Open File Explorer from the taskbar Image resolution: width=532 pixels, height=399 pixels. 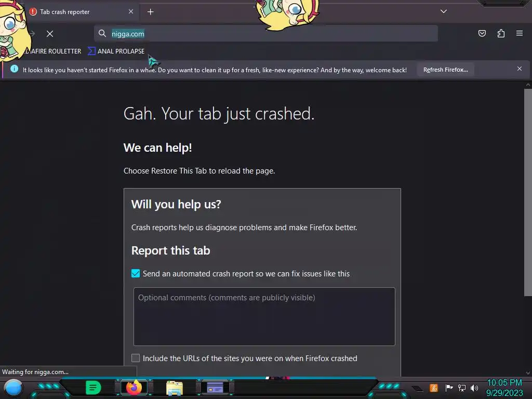tap(175, 388)
